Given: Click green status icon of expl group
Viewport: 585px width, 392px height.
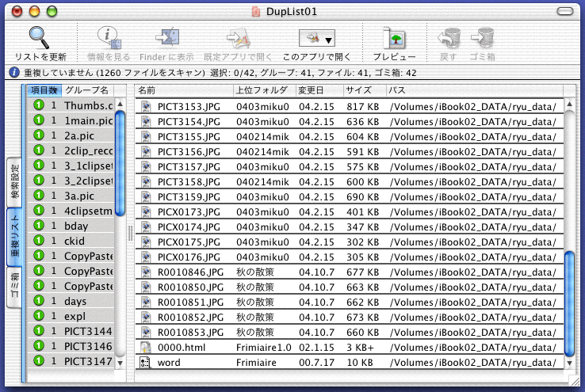Looking at the screenshot, I should [39, 316].
